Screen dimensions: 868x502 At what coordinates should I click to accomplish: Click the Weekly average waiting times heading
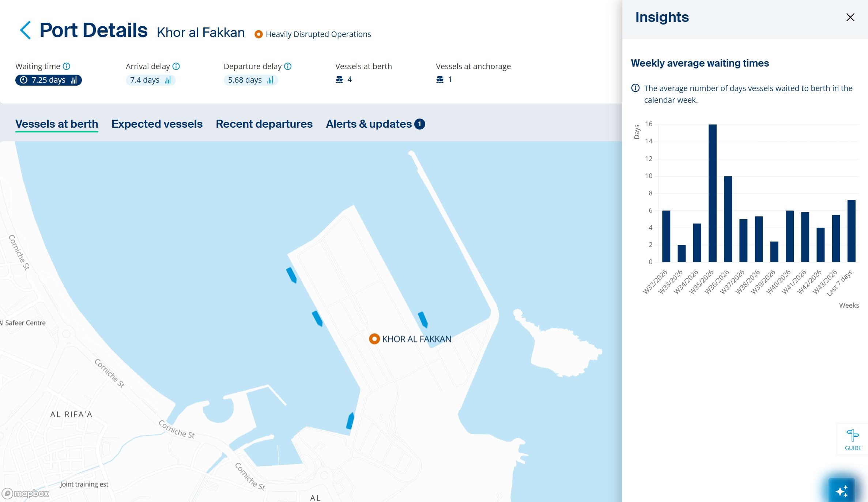tap(700, 63)
